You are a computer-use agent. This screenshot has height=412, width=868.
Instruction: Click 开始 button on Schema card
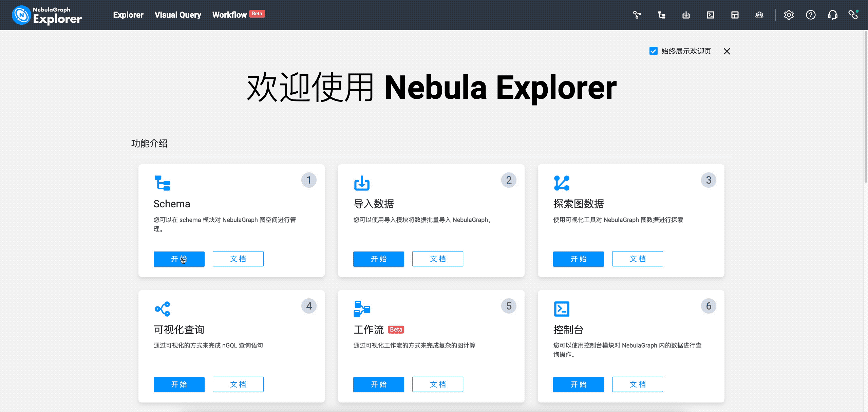click(179, 259)
